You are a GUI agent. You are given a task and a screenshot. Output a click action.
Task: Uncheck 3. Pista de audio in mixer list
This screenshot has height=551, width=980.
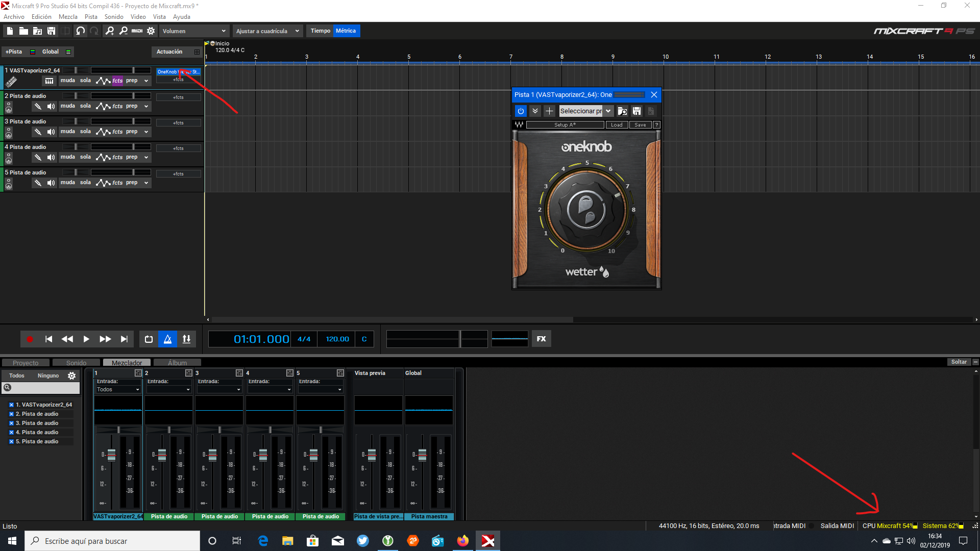tap(11, 423)
